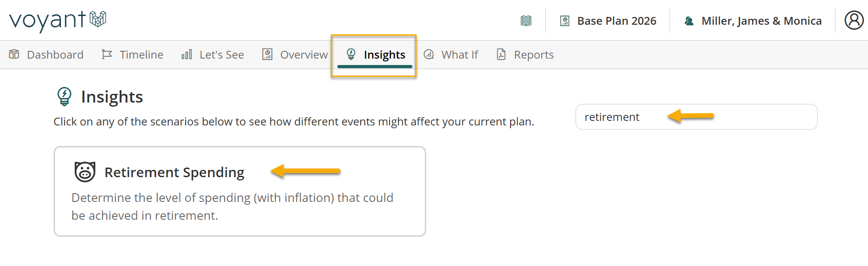The width and height of the screenshot is (868, 266).
Task: Open the Base Plan 2026 plan selector
Action: 608,21
